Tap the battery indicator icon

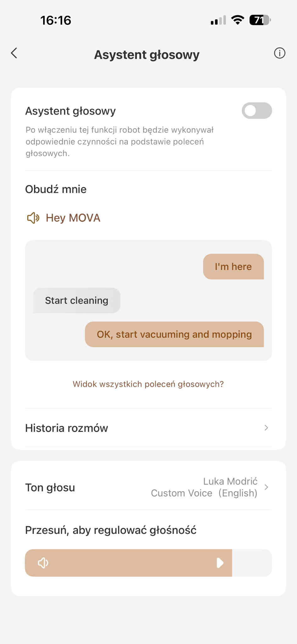coord(260,20)
